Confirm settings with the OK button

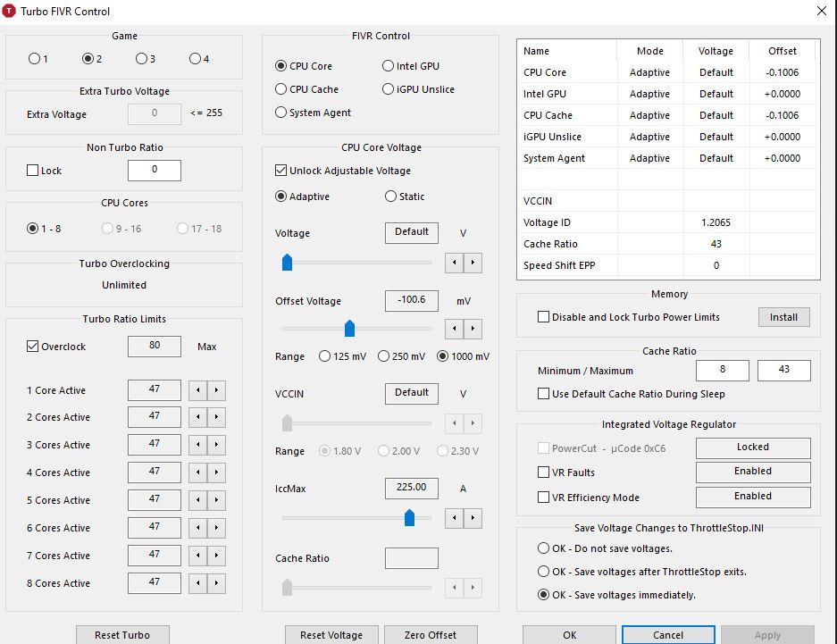pyautogui.click(x=570, y=635)
